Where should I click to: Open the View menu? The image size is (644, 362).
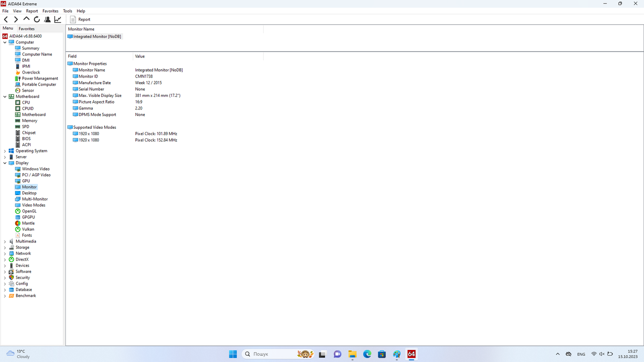pos(17,11)
